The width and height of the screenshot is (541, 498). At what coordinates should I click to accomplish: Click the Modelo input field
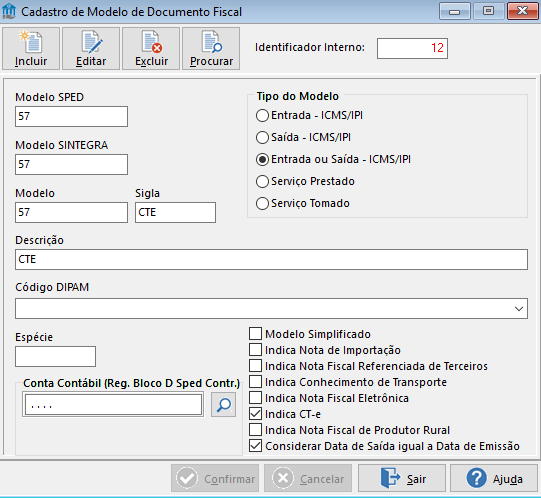click(x=71, y=213)
